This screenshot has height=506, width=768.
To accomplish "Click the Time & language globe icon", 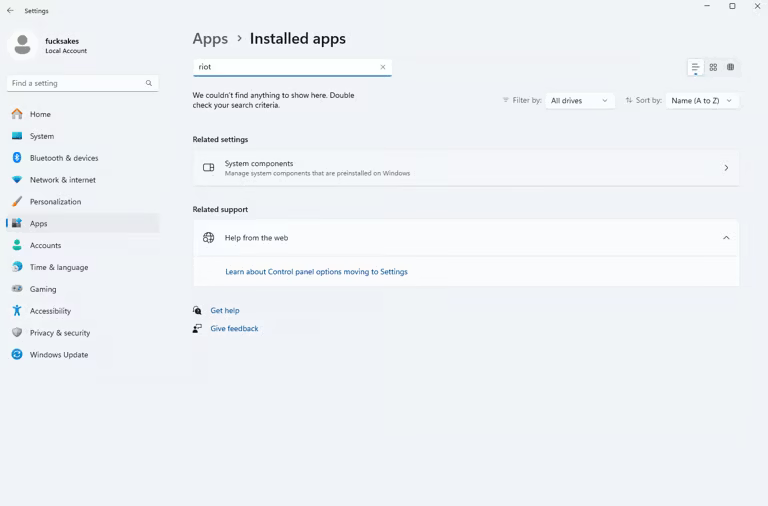I will 17,267.
